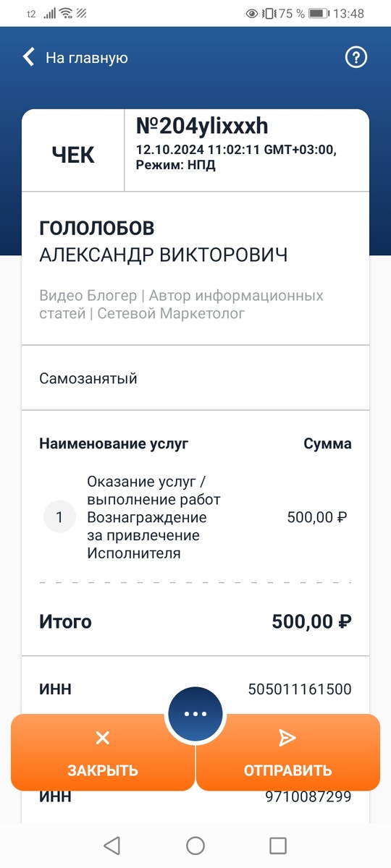Go back via На главную link
The height and width of the screenshot is (868, 391).
coord(87,58)
